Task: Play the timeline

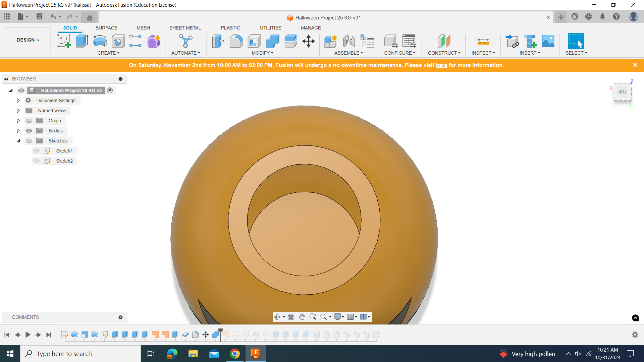Action: 28,335
